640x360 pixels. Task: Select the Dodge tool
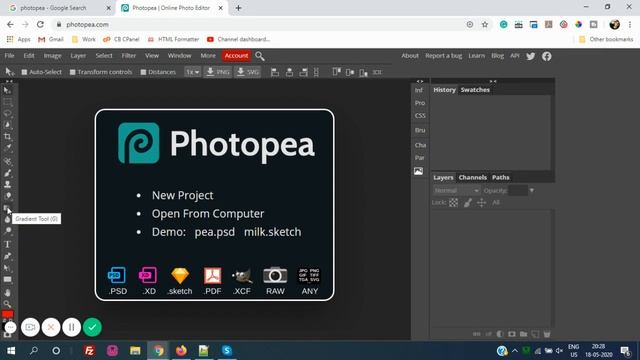point(7,231)
